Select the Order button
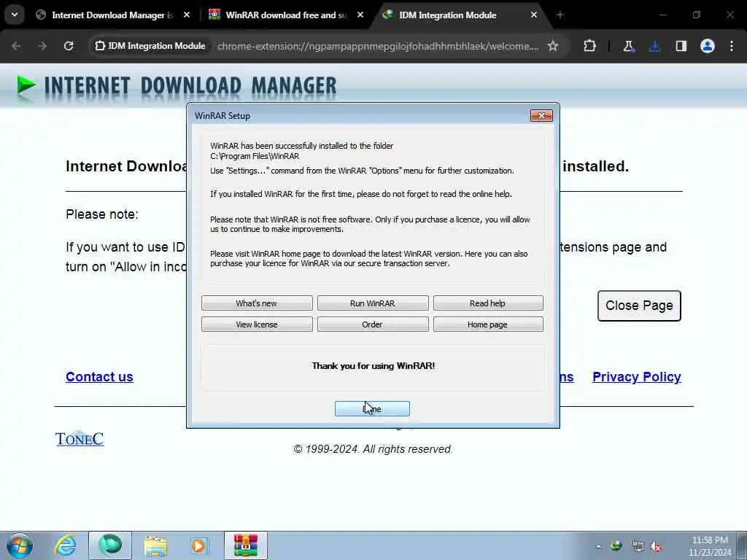The height and width of the screenshot is (560, 747). click(x=373, y=324)
